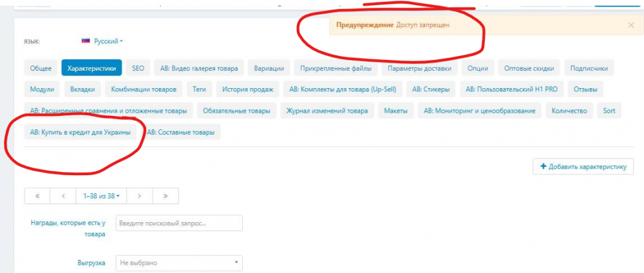
Task: Select the Оптовые скидки tab
Action: [529, 68]
